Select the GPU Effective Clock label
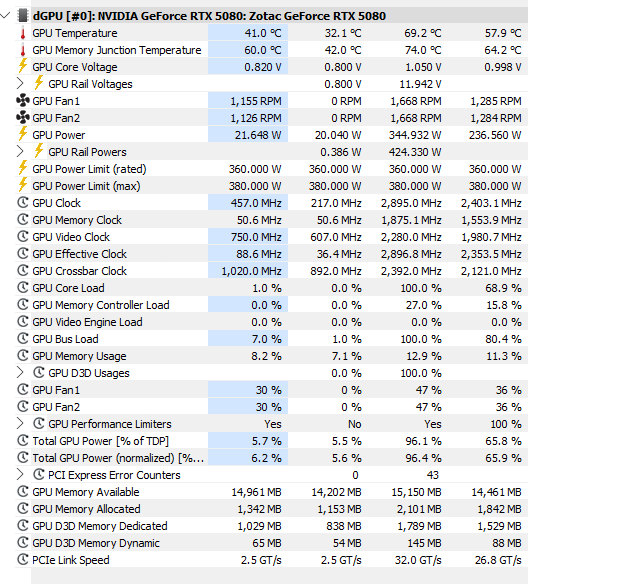629x584 pixels. point(79,254)
